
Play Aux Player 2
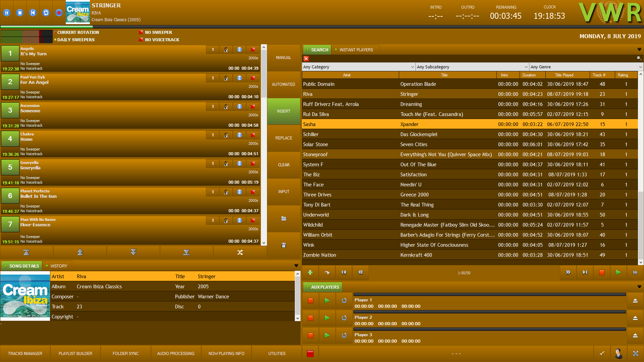tap(327, 318)
